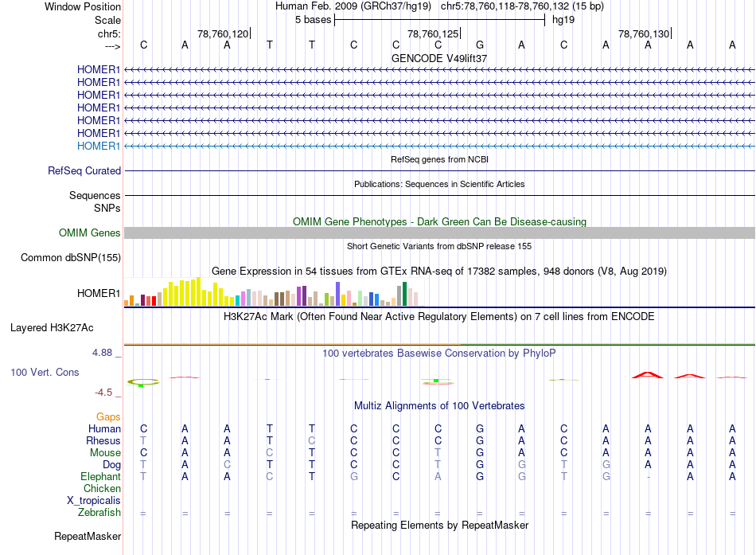Click the RepeatMasker track label
The width and height of the screenshot is (756, 555).
click(x=88, y=536)
